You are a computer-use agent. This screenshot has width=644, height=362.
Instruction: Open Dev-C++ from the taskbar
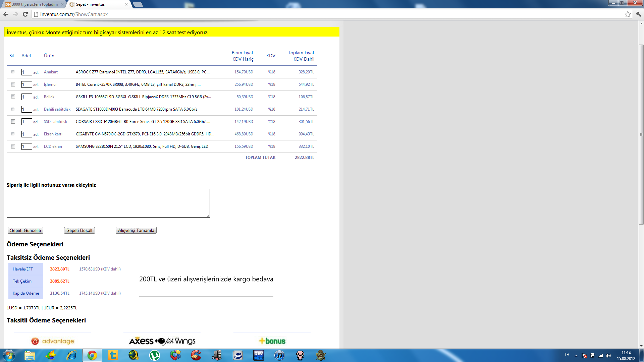[x=259, y=355]
